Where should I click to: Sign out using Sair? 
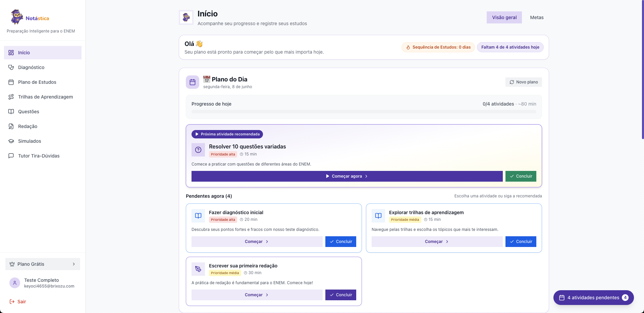[x=17, y=302]
